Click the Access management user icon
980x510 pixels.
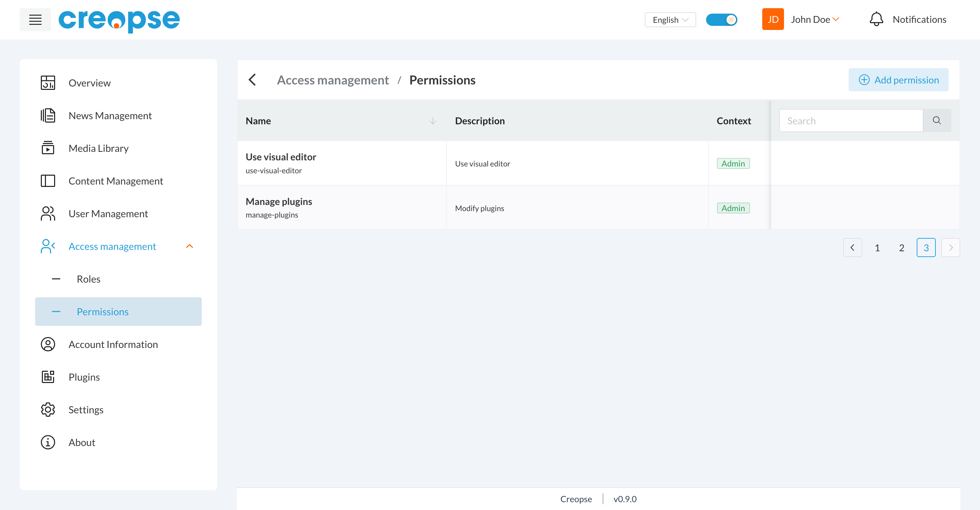[x=48, y=246]
